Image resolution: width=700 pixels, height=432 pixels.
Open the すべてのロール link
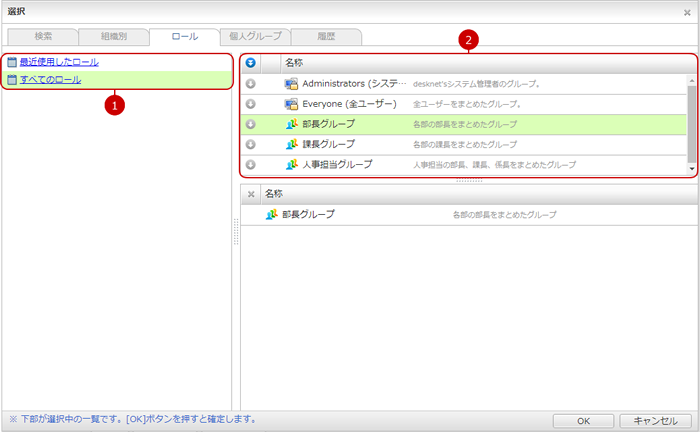[50, 79]
